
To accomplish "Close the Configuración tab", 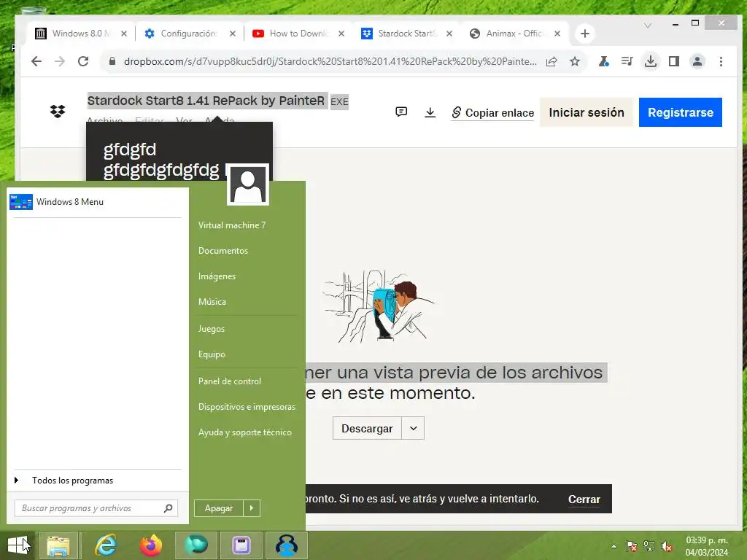I will 233,34.
